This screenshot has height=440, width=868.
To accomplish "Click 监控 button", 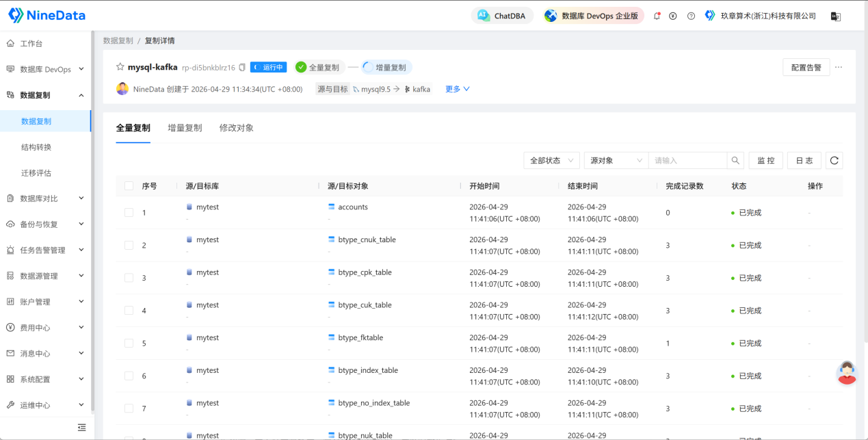I will [766, 160].
